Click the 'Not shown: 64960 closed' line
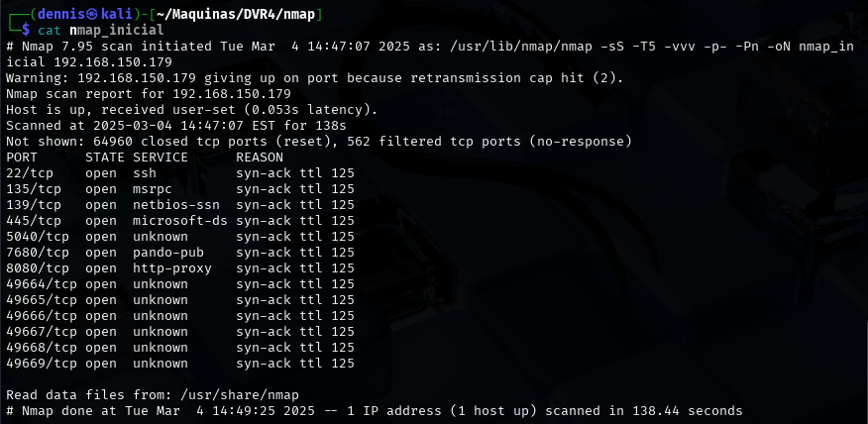 pyautogui.click(x=317, y=142)
